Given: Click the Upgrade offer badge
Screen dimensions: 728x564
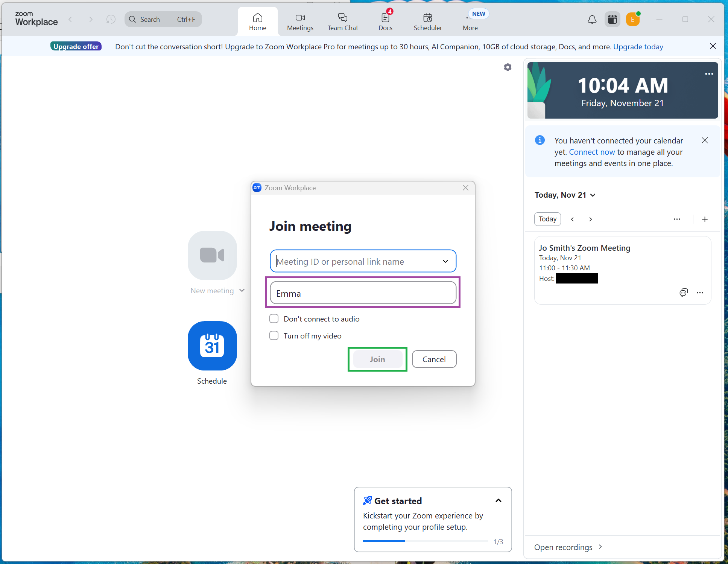Looking at the screenshot, I should pyautogui.click(x=76, y=46).
